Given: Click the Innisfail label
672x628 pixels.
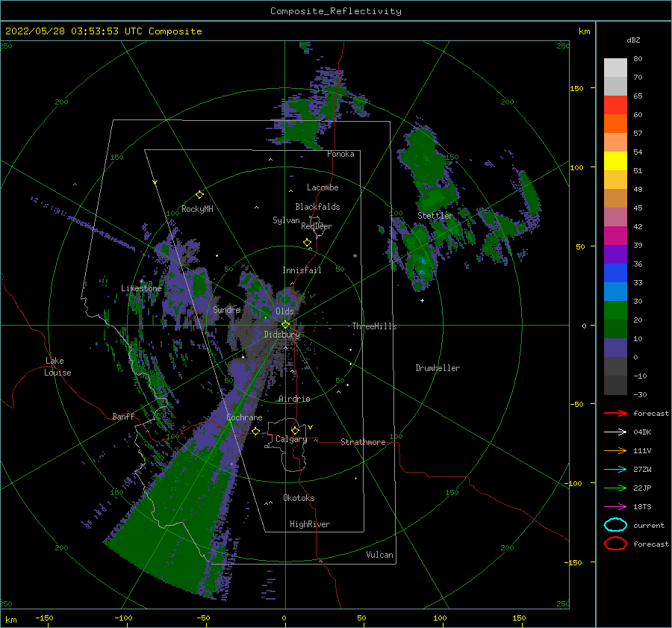Looking at the screenshot, I should click(x=302, y=270).
